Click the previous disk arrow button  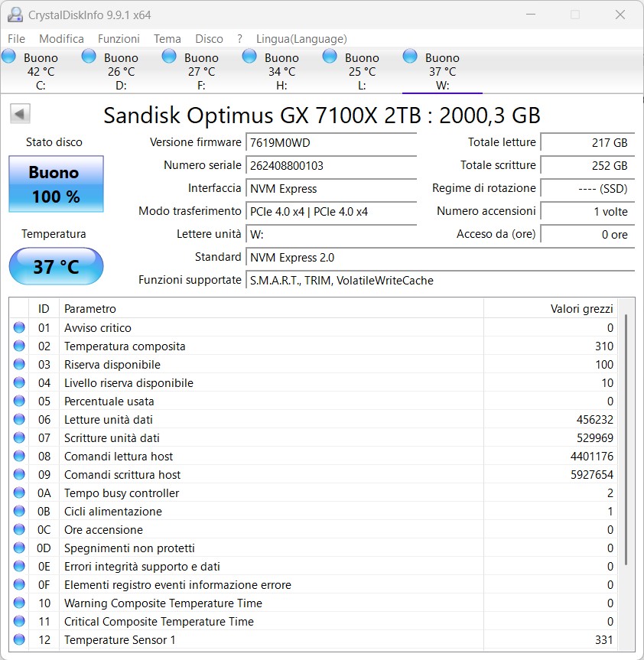point(20,114)
